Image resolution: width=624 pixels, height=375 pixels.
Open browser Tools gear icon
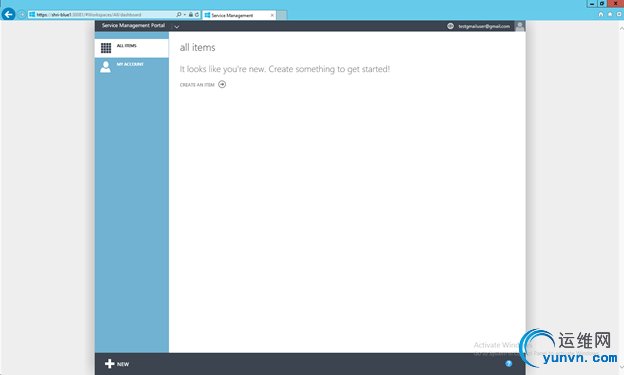619,14
